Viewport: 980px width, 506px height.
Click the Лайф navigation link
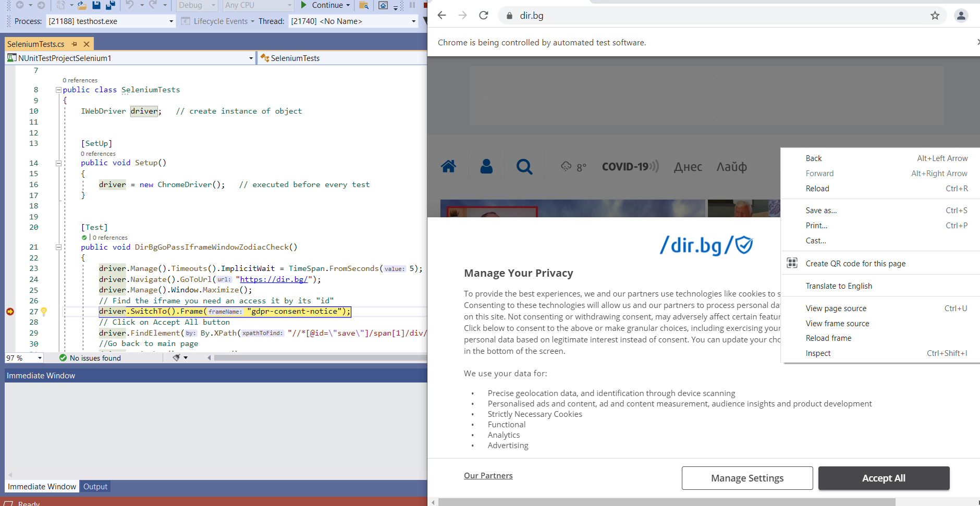tap(731, 167)
